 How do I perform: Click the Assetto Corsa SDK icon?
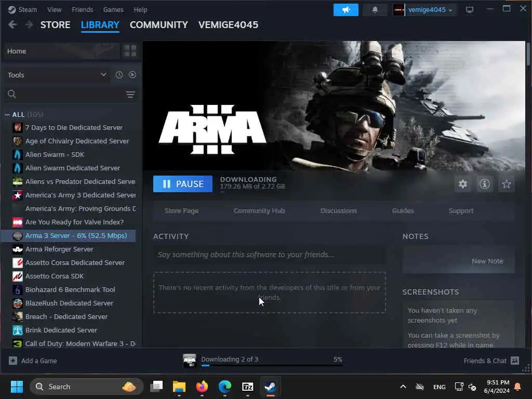18,276
